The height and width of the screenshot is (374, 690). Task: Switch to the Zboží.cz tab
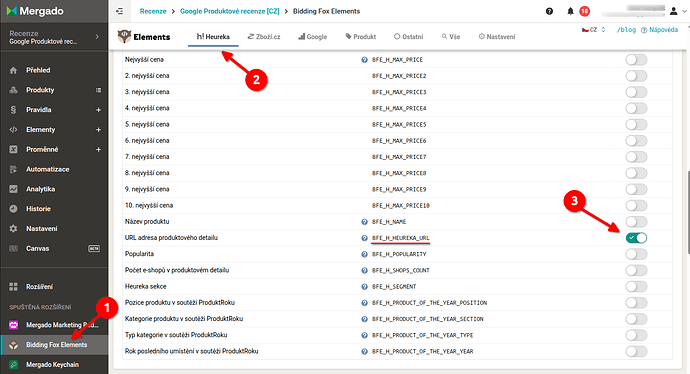coord(264,37)
